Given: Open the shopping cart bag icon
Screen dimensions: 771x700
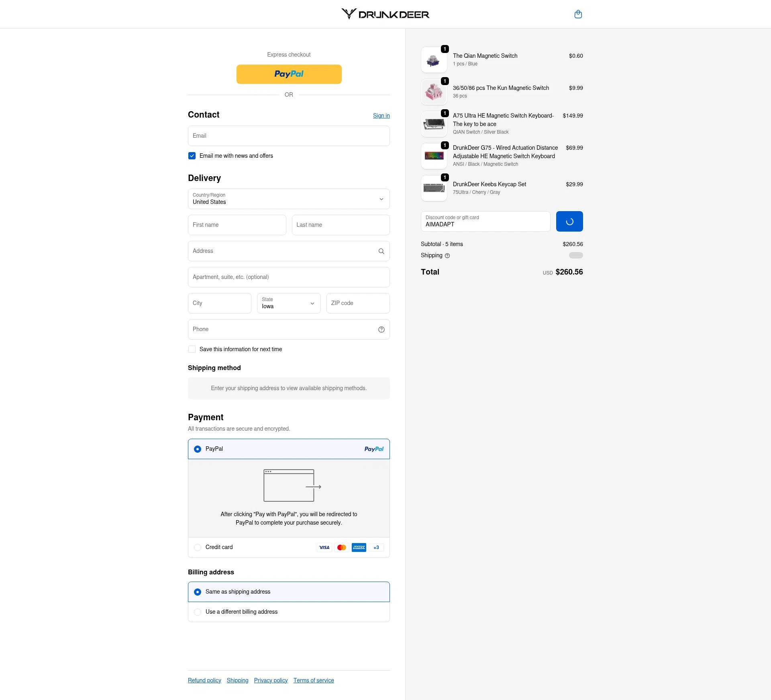Looking at the screenshot, I should click(578, 14).
